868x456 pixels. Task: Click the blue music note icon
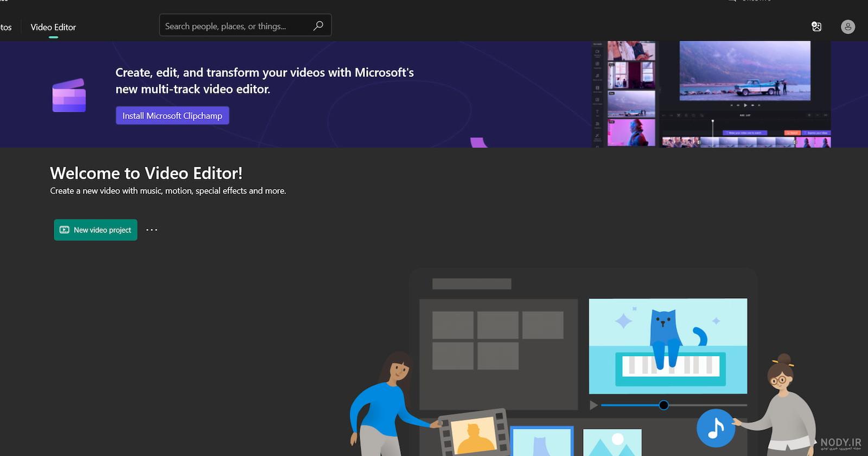716,428
